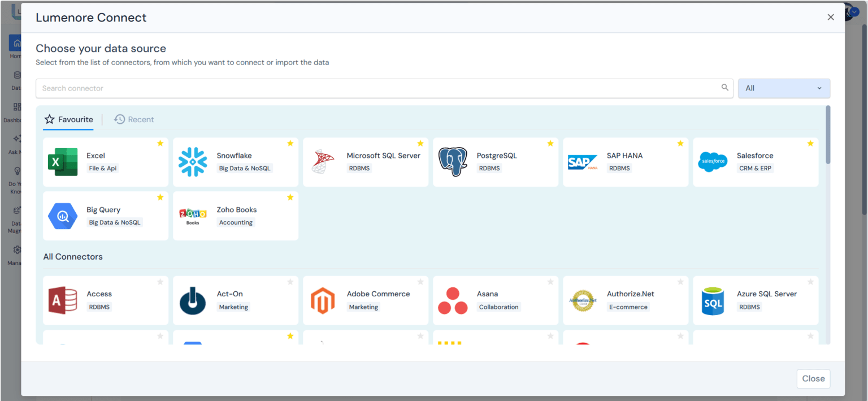The height and width of the screenshot is (401, 868).
Task: Open Home from the left sidebar
Action: coord(16,44)
